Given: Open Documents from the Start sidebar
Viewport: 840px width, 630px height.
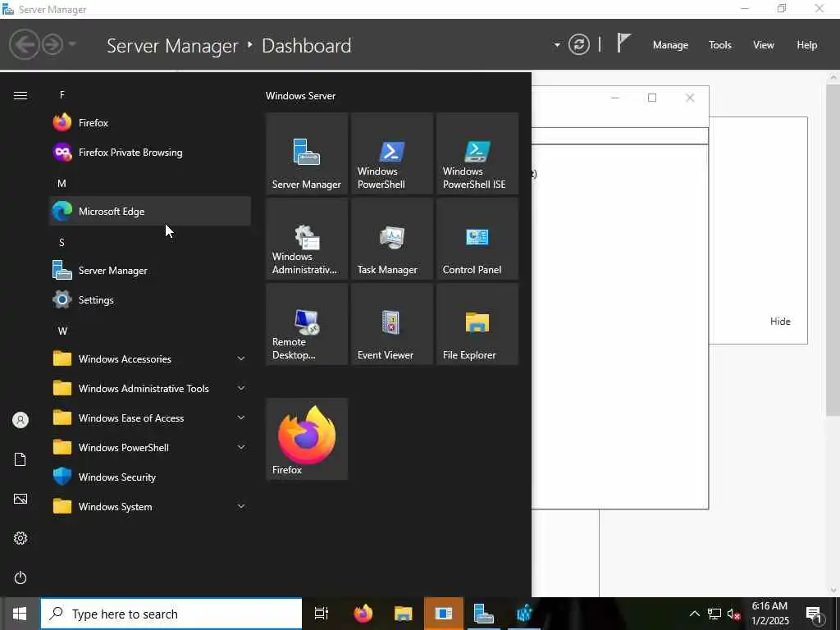Looking at the screenshot, I should pos(21,459).
